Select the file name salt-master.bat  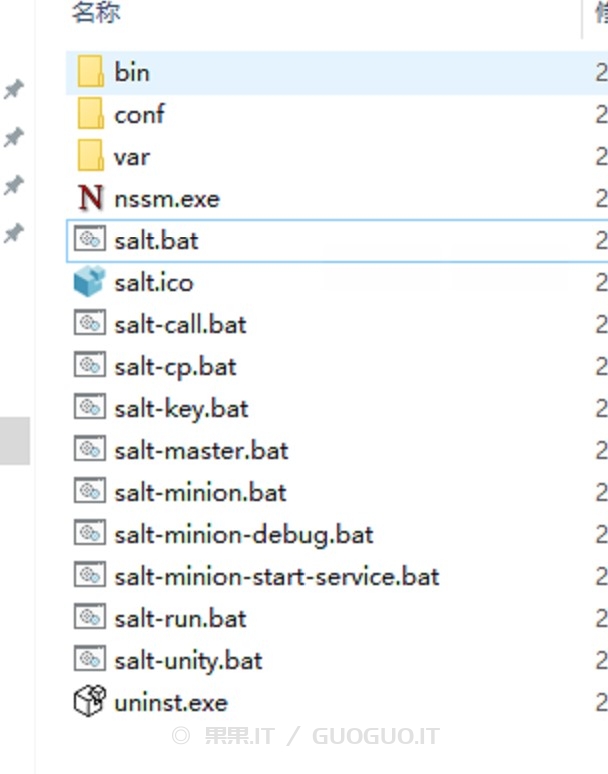201,451
